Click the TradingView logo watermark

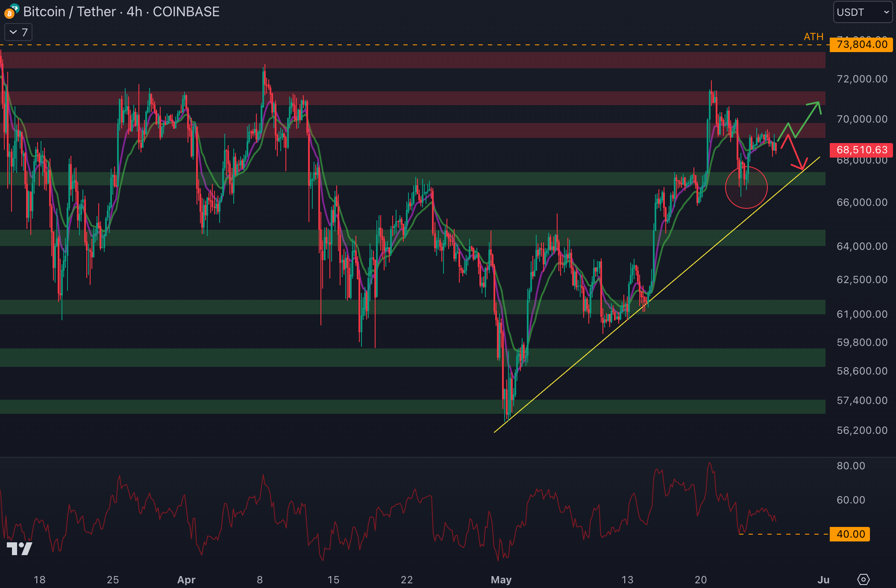(x=20, y=549)
